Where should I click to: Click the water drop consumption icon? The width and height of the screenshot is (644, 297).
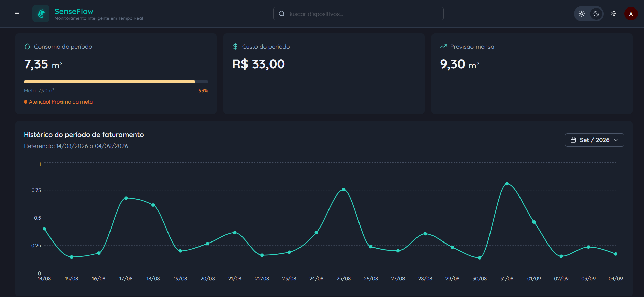(27, 47)
